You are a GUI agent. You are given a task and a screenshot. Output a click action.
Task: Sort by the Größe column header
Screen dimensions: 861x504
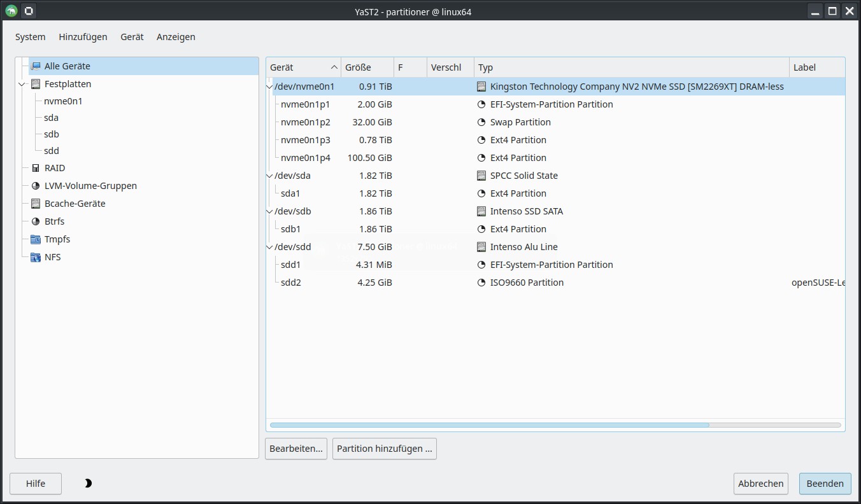(x=367, y=67)
